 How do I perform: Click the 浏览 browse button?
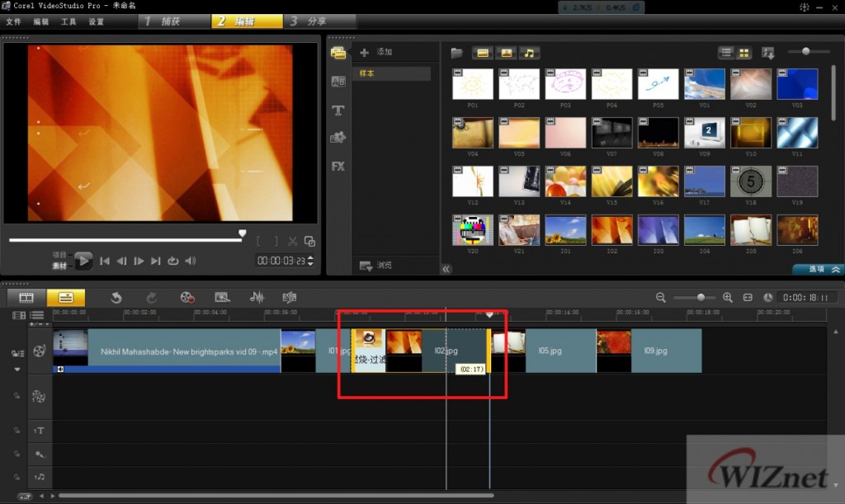pyautogui.click(x=376, y=266)
